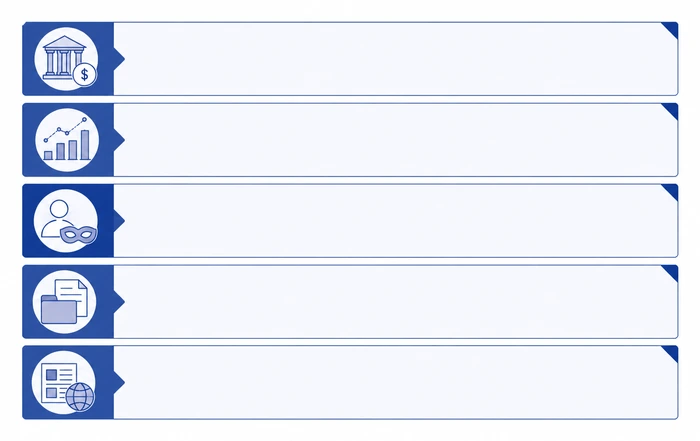Click the arrow pointer beside bank icon

pos(119,59)
